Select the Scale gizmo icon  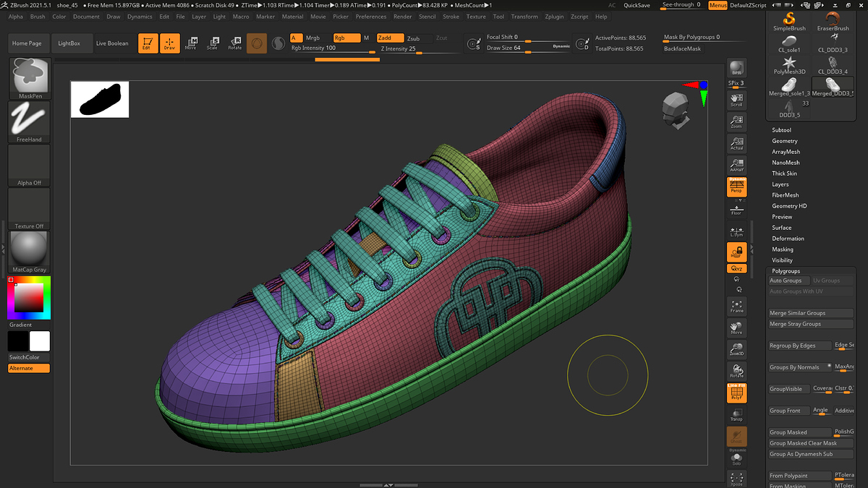click(213, 43)
